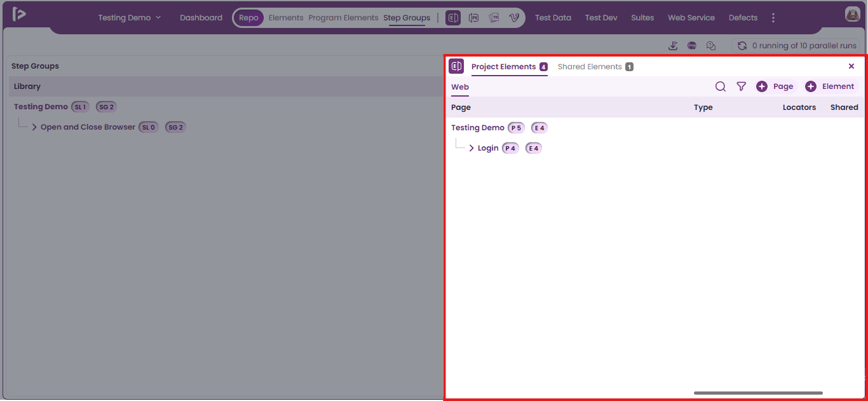Click the plus icon beside Element
The image size is (868, 401).
(811, 86)
